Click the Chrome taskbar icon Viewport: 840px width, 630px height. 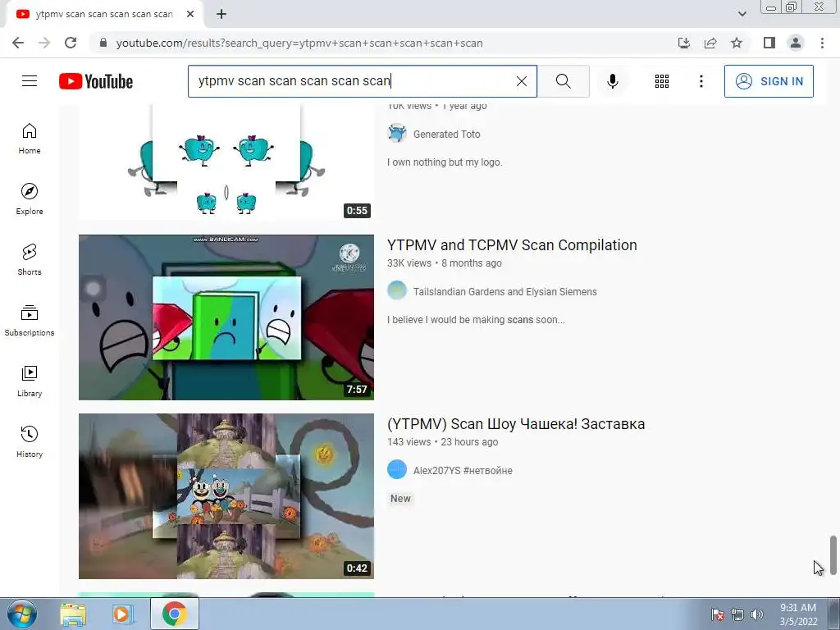point(175,614)
